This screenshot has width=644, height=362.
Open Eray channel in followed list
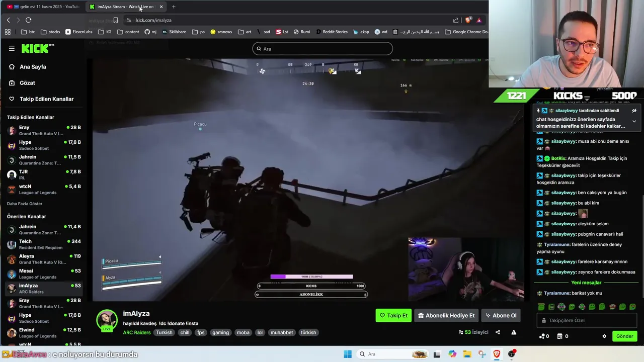coord(43,131)
